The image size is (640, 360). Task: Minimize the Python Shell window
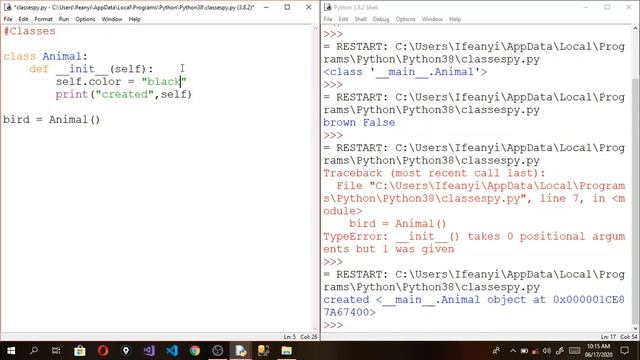pos(586,7)
